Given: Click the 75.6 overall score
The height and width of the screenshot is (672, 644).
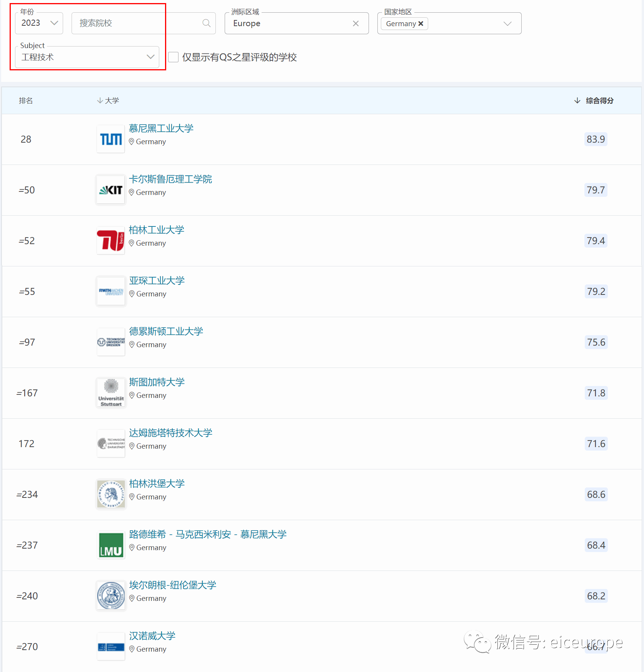Looking at the screenshot, I should tap(596, 342).
